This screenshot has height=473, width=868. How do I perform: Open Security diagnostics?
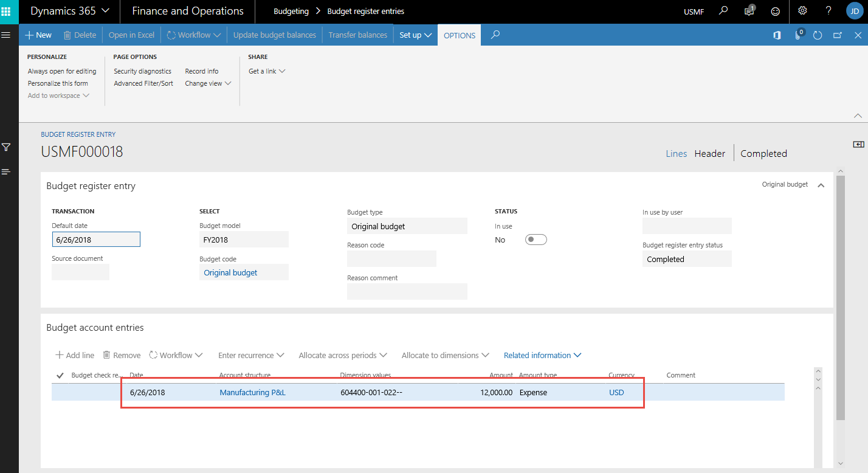click(142, 71)
